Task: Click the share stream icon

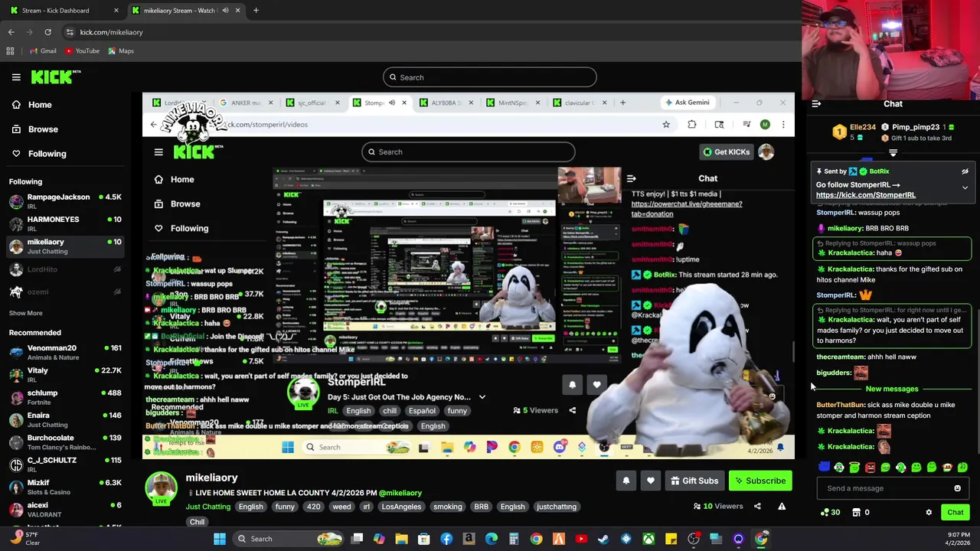Action: tap(757, 506)
